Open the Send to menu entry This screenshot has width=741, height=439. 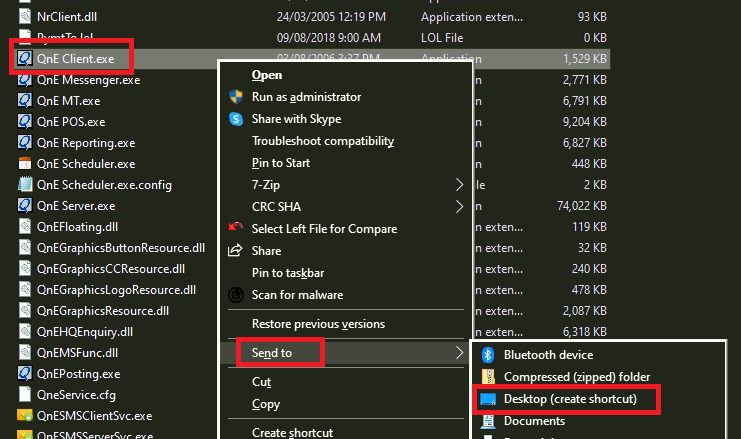272,353
